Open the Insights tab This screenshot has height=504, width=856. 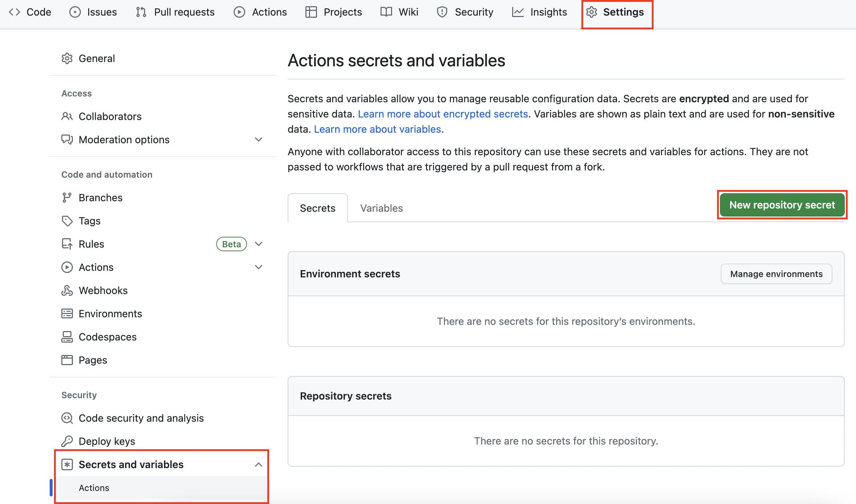[x=540, y=12]
